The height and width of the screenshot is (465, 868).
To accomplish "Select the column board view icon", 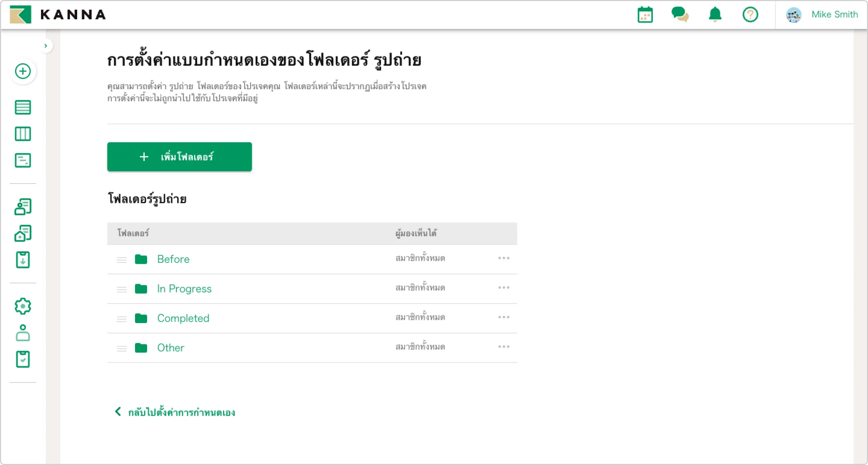I will coord(23,134).
